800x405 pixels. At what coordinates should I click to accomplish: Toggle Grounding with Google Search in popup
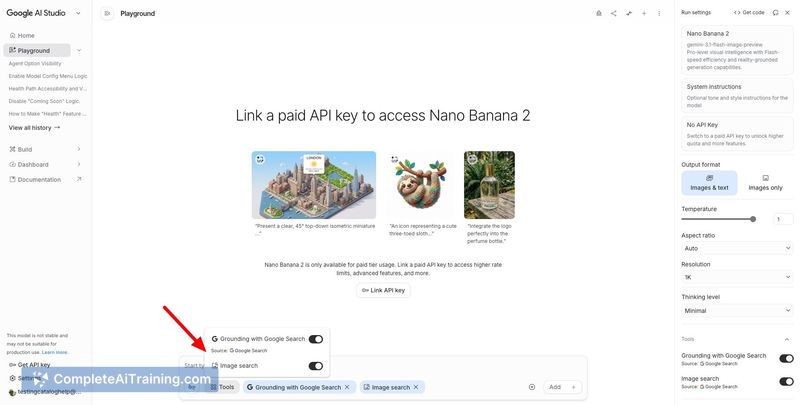click(x=316, y=339)
